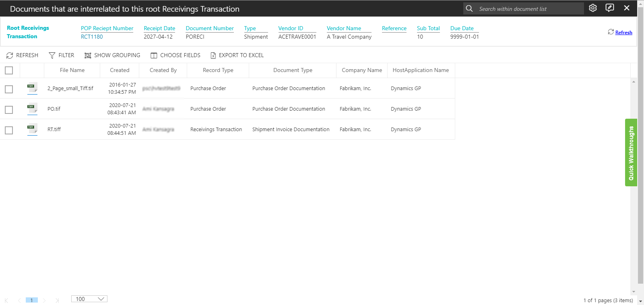Click the Refresh link at top right
This screenshot has width=644, height=305.
(623, 33)
